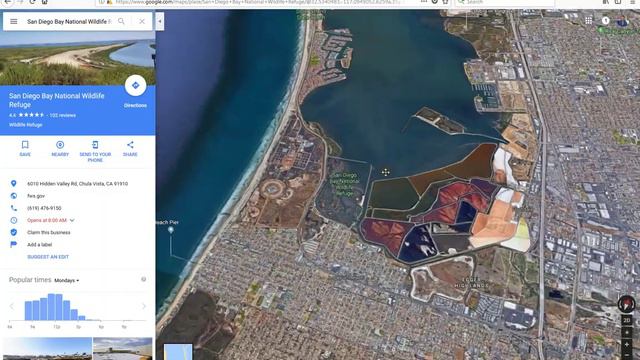Click the Beach Pier map marker
Image resolution: width=640 pixels, height=360 pixels.
pyautogui.click(x=171, y=230)
